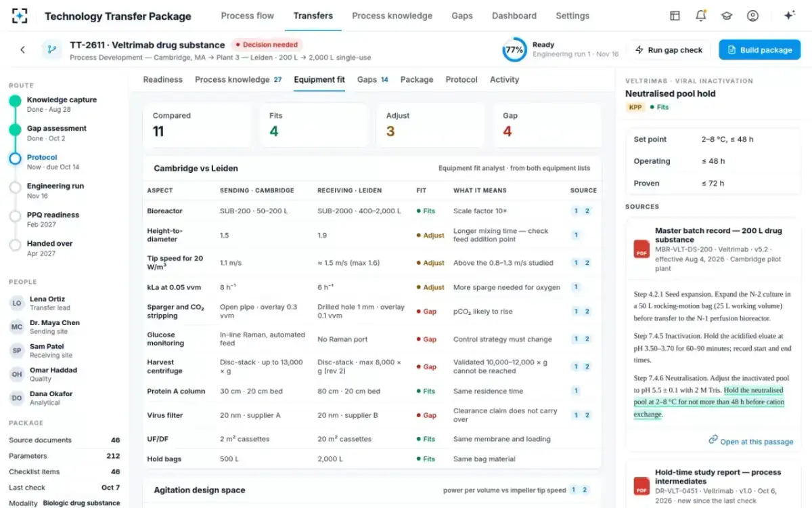The image size is (812, 508).
Task: Open source badge 1 in Height-to-diameter row
Action: tap(576, 235)
